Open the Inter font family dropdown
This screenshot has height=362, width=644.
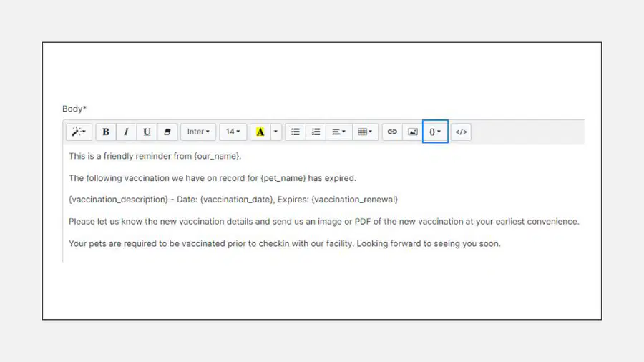(198, 132)
